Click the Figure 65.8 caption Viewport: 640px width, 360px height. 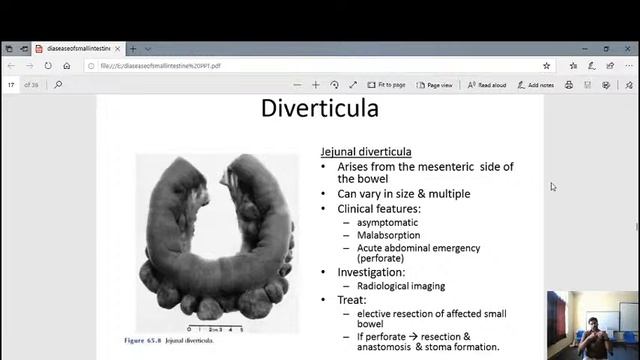[169, 340]
